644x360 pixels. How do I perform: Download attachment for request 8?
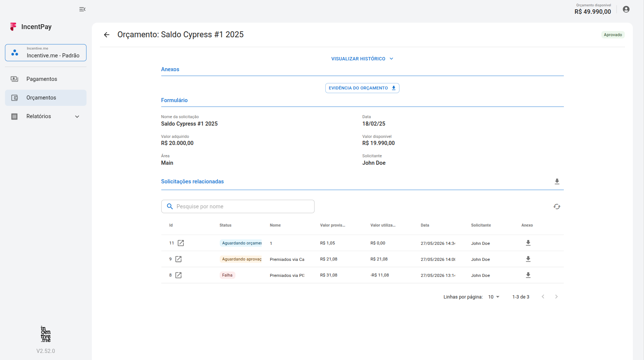pos(528,275)
